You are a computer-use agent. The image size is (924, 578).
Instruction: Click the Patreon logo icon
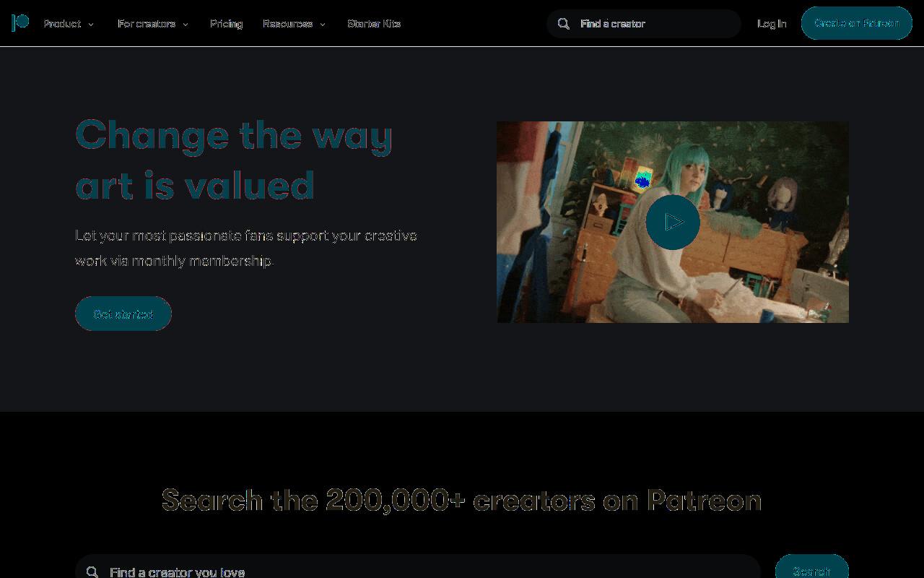click(20, 23)
